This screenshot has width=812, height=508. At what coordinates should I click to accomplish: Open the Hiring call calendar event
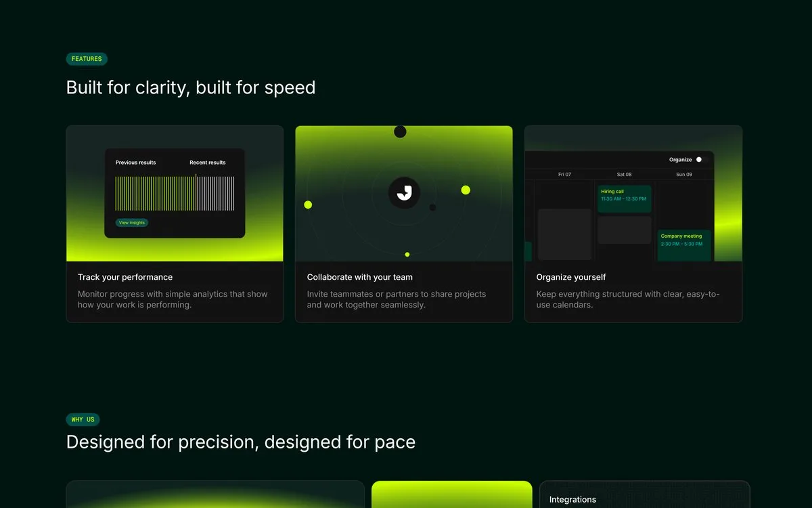point(625,198)
